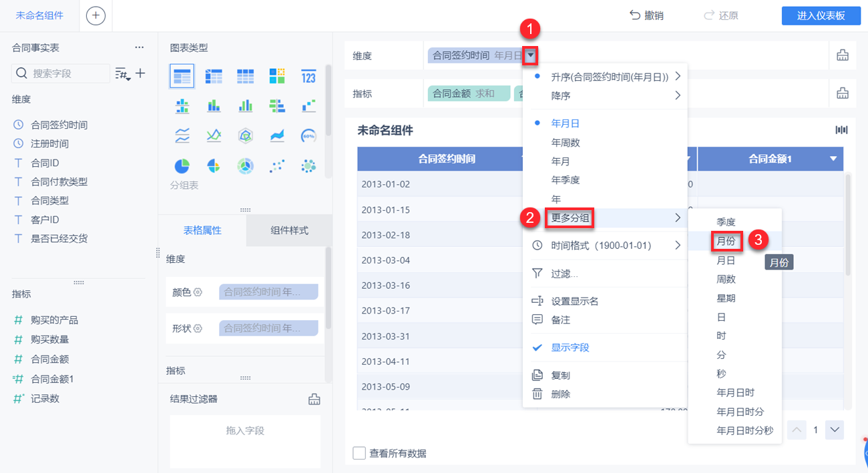Screen dimensions: 868x473
Task: Click the clear icon on 维度 row
Action: pos(843,56)
